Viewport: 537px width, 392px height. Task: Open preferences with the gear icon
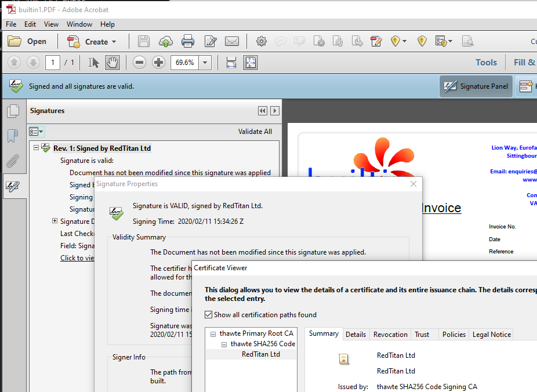[262, 41]
